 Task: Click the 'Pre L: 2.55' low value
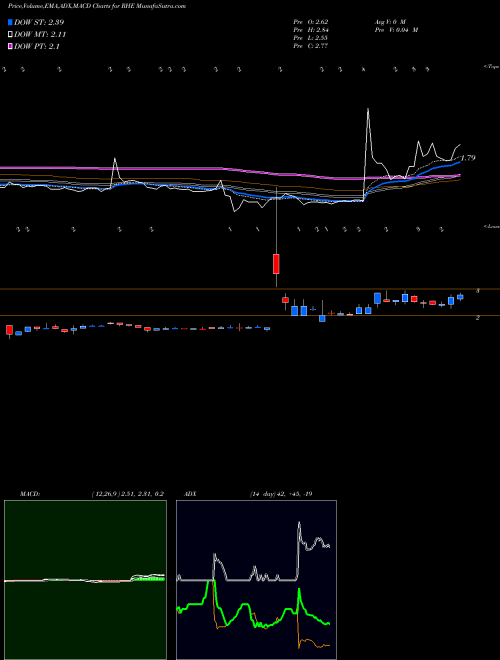click(x=311, y=38)
